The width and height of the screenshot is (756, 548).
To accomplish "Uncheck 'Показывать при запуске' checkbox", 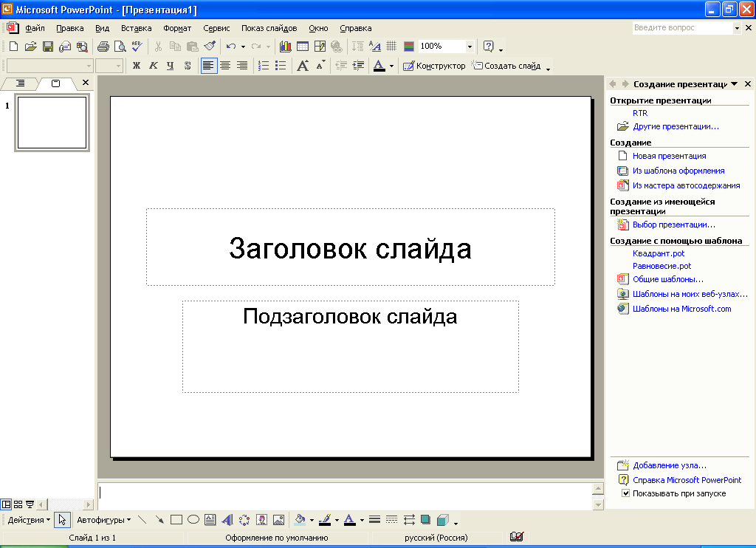I will click(x=625, y=493).
